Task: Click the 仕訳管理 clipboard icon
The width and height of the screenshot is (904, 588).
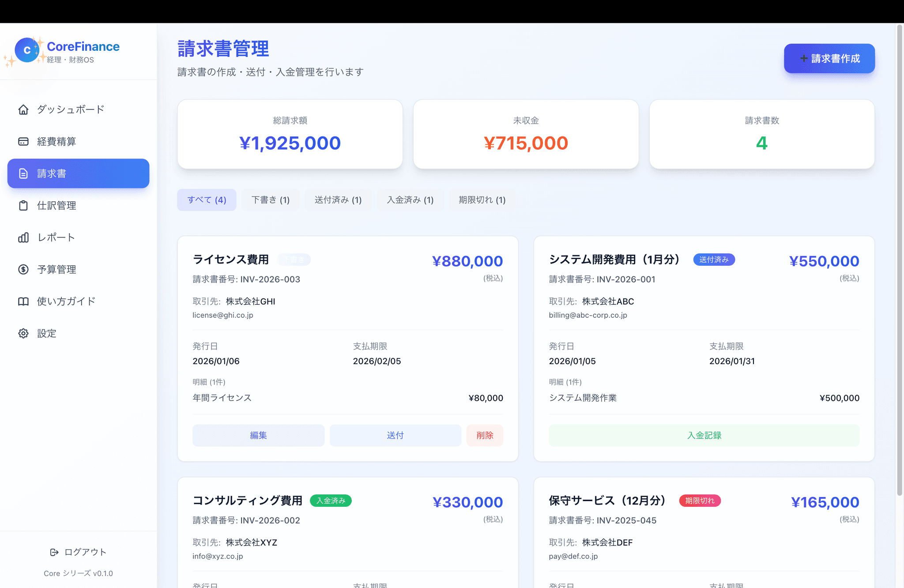Action: 23,206
